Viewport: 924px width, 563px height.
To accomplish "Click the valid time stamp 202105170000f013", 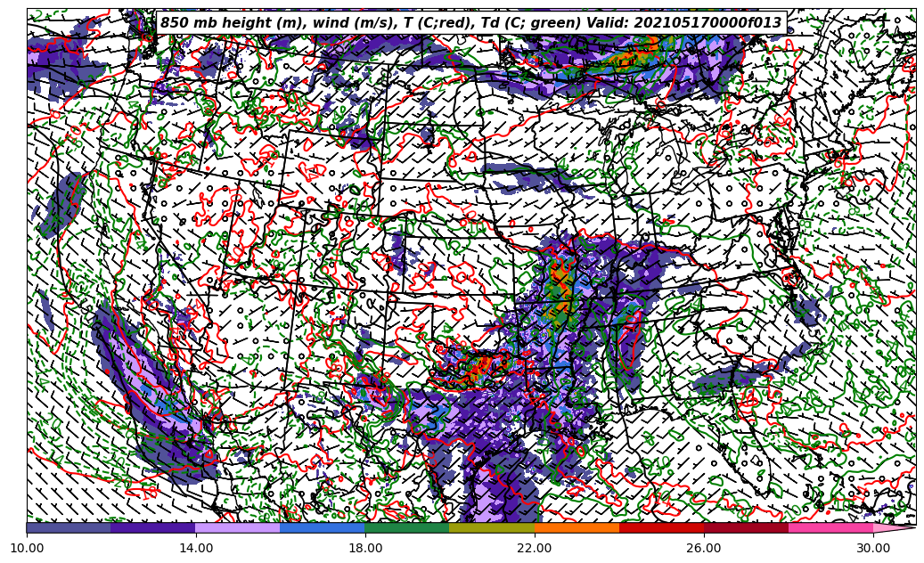I will click(707, 23).
